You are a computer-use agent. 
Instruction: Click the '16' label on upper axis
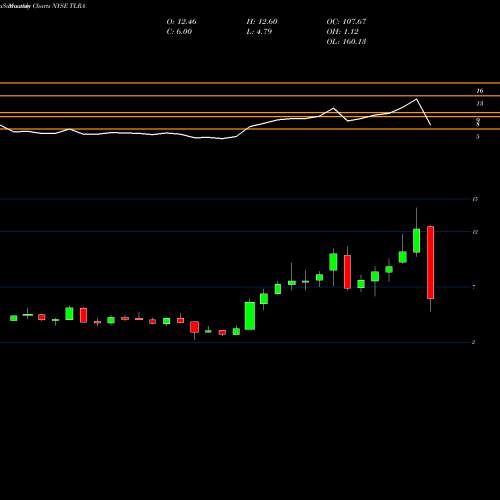point(480,91)
